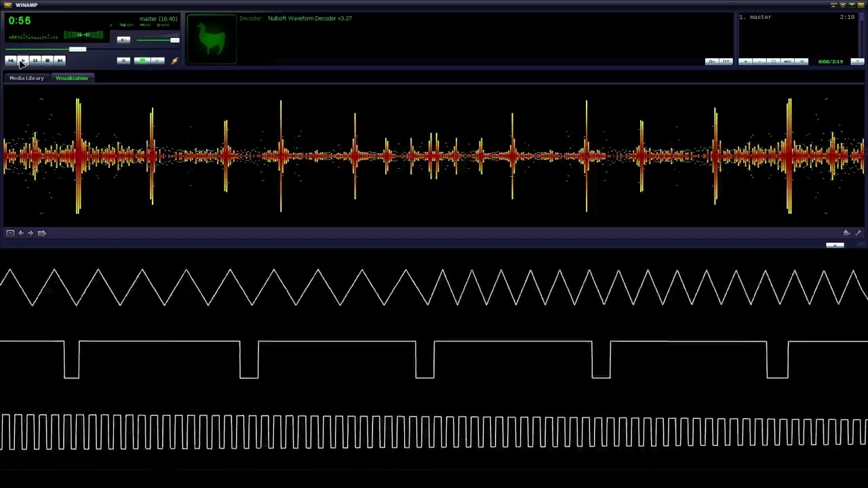Click the playlist Select button
The image size is (868, 488).
click(773, 62)
